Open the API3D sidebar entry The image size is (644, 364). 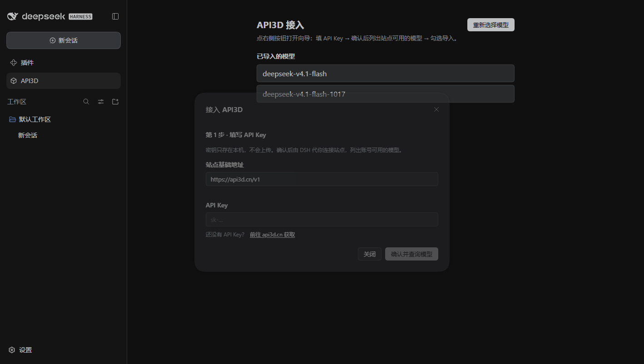[64, 81]
